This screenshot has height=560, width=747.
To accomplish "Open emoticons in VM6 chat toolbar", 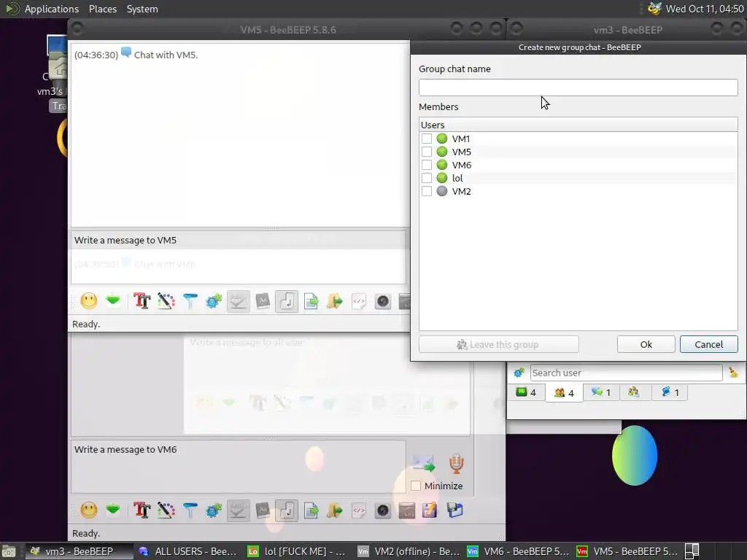I will point(88,510).
